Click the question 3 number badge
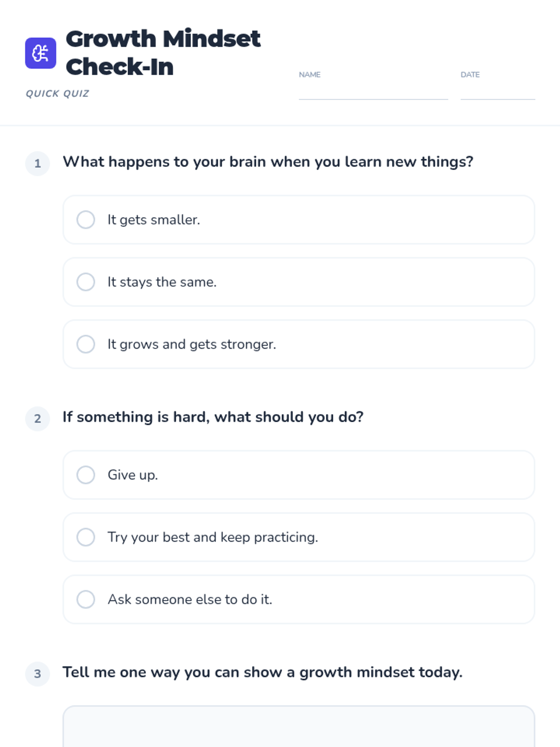This screenshot has height=747, width=560. pyautogui.click(x=38, y=674)
